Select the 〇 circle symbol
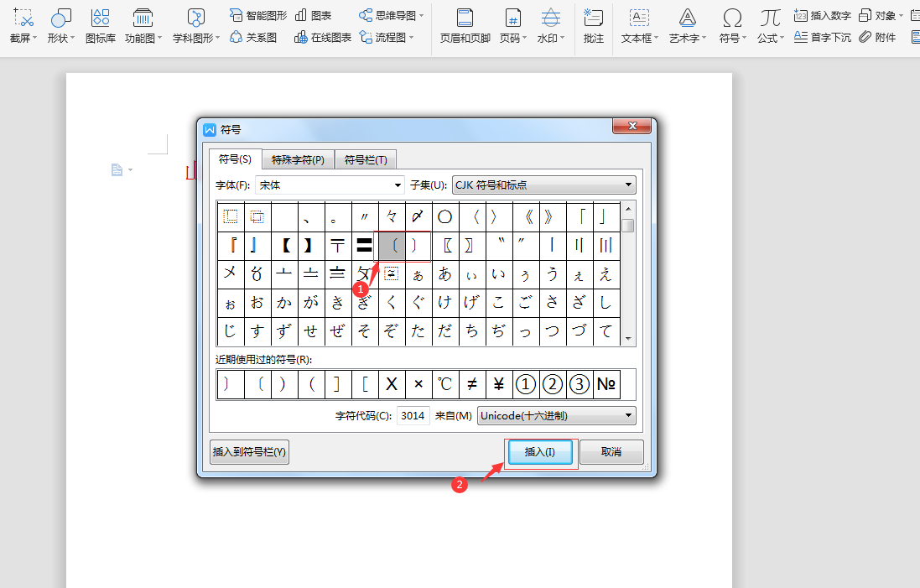The image size is (920, 588). point(445,217)
